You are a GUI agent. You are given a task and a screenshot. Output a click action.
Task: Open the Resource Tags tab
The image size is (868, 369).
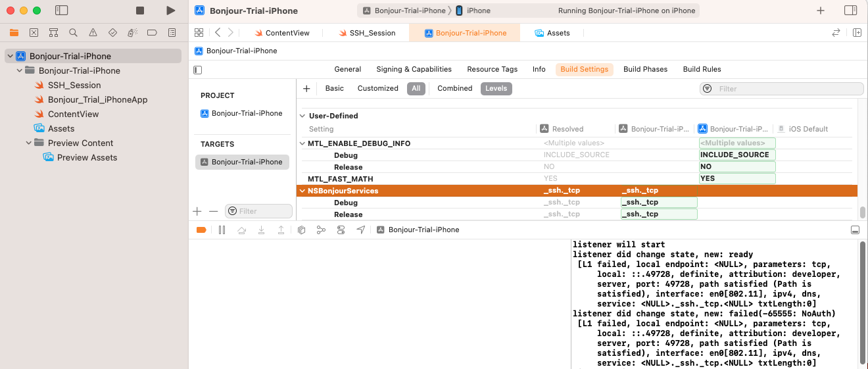tap(493, 69)
